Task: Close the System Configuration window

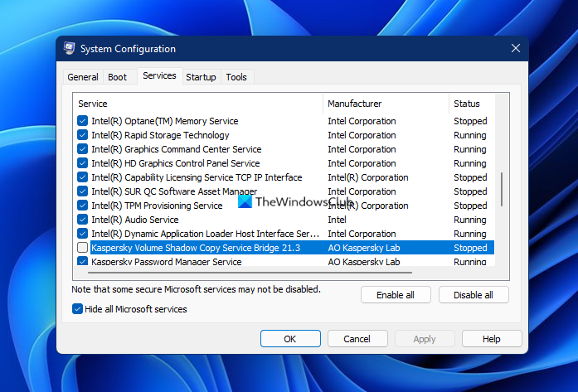Action: point(515,49)
